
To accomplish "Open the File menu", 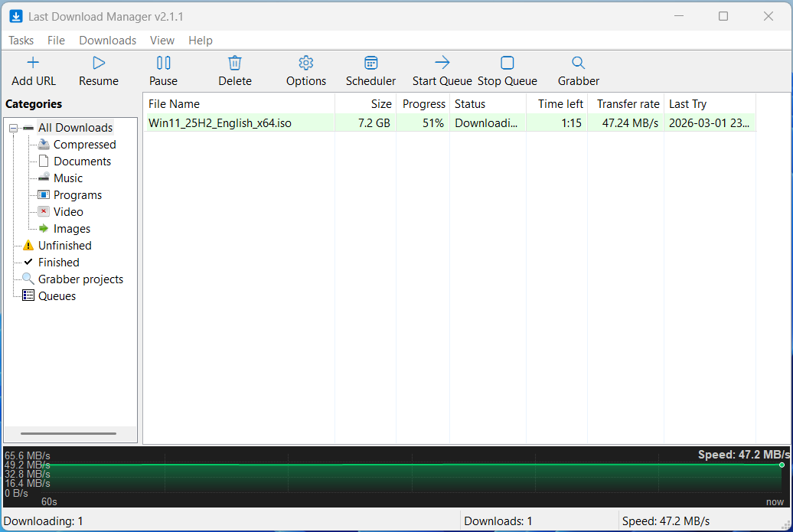I will [x=56, y=41].
